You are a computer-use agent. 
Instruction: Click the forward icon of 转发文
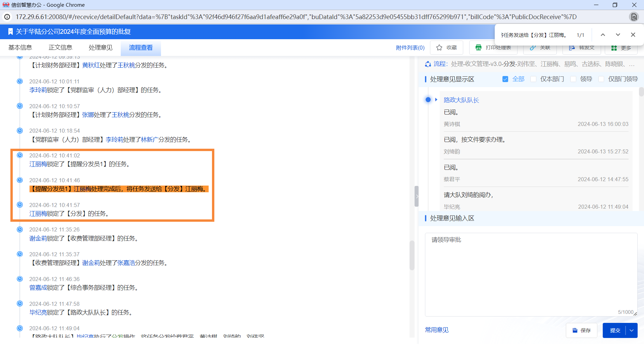point(572,48)
